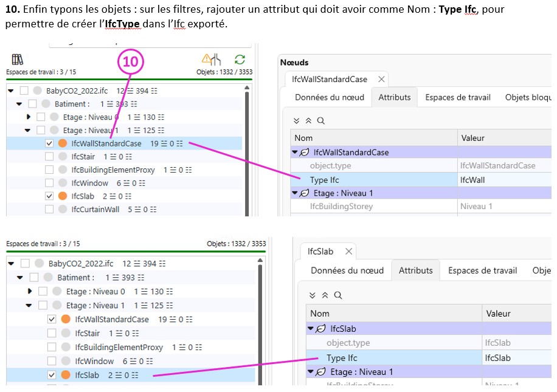
Task: Close the IfcSlab node tab
Action: click(x=348, y=252)
